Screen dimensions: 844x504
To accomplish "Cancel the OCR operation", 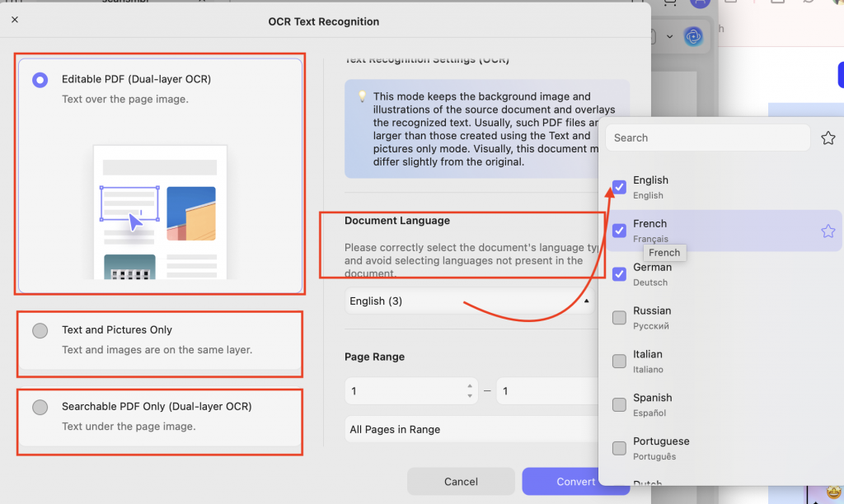I will 460,481.
